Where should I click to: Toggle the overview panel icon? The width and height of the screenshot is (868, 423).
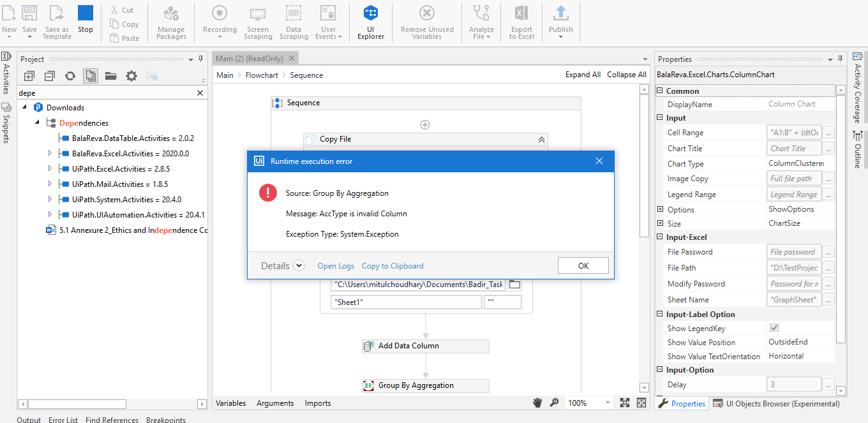pyautogui.click(x=641, y=403)
